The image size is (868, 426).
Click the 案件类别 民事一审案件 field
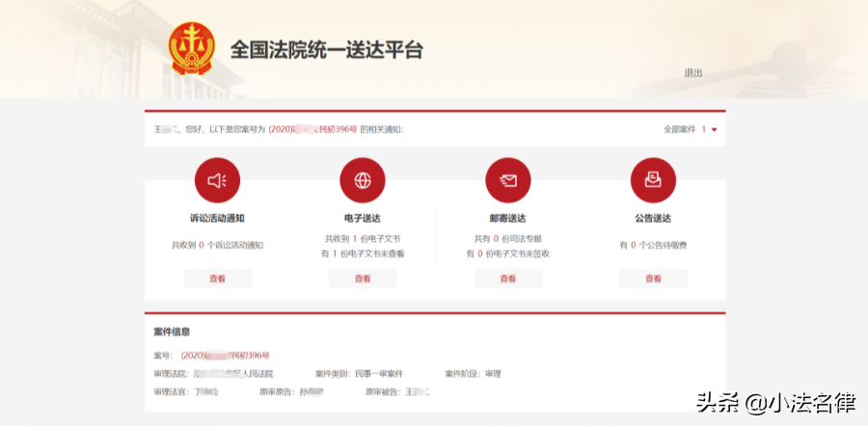[x=360, y=374]
